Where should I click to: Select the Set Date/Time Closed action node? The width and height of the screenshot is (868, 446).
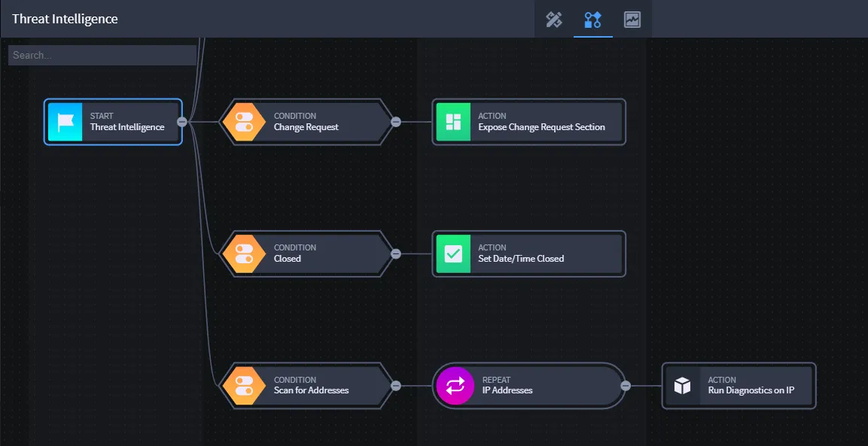528,254
